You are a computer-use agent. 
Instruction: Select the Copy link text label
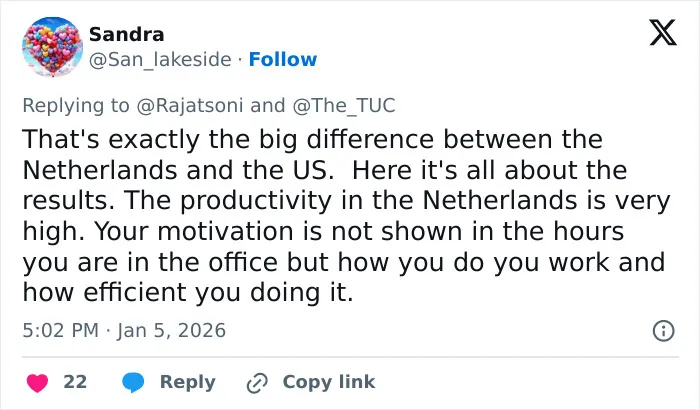[329, 382]
